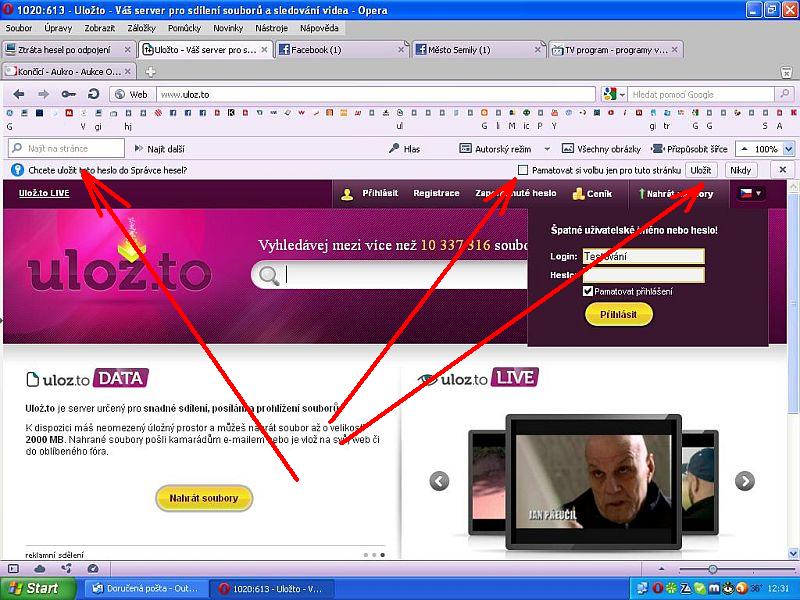Viewport: 800px width, 600px height.
Task: Click the password wand key icon
Action: [68, 94]
